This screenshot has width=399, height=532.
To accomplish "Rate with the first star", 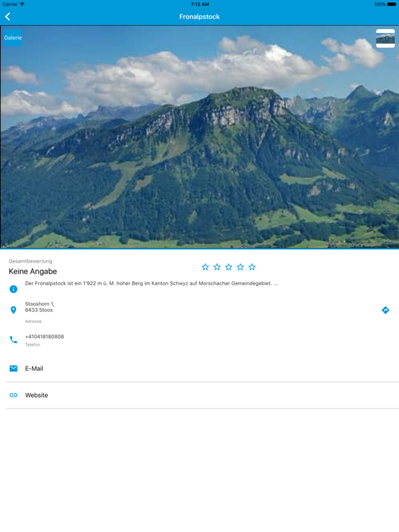I will click(x=205, y=267).
